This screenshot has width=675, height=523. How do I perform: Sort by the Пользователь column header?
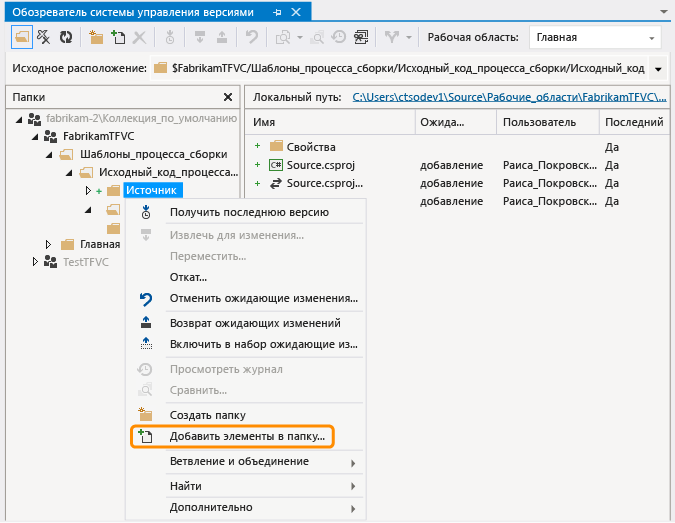pyautogui.click(x=548, y=122)
